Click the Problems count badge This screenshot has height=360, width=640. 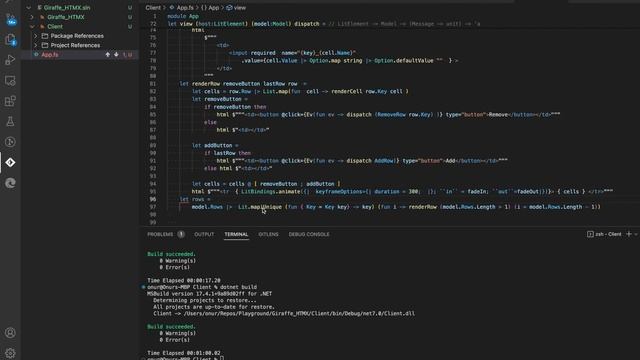[181, 234]
